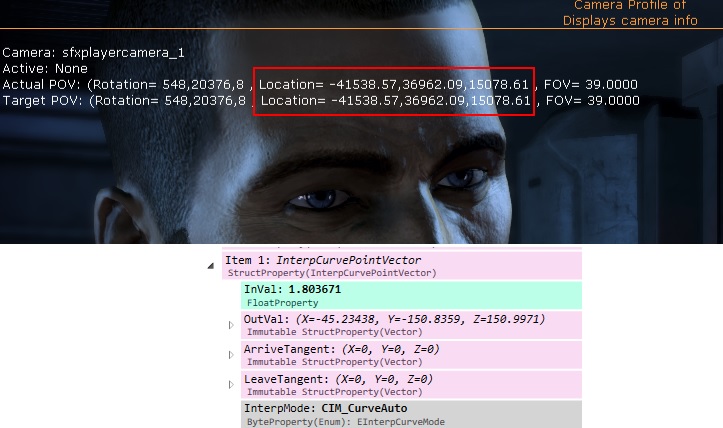Screen dimensions: 723x428
Task: Click Target POV Rotation= 548,20376,8 value
Action: (x=170, y=101)
